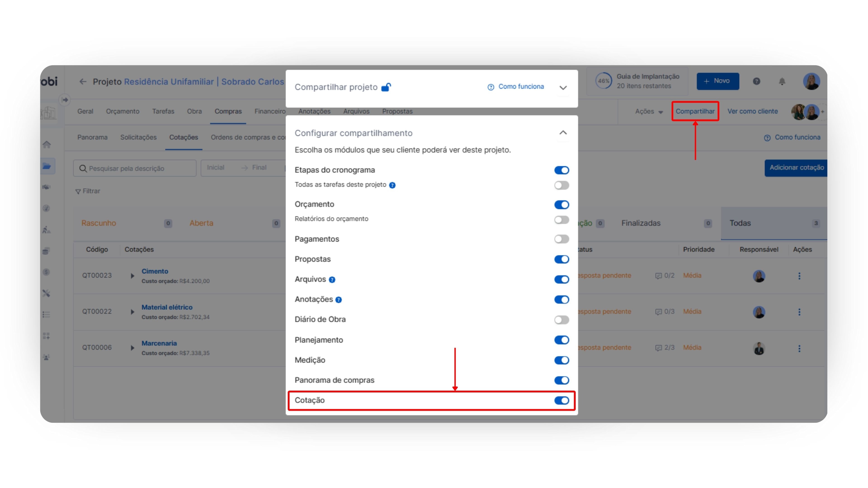
Task: Click the notification bell icon
Action: [x=782, y=81]
